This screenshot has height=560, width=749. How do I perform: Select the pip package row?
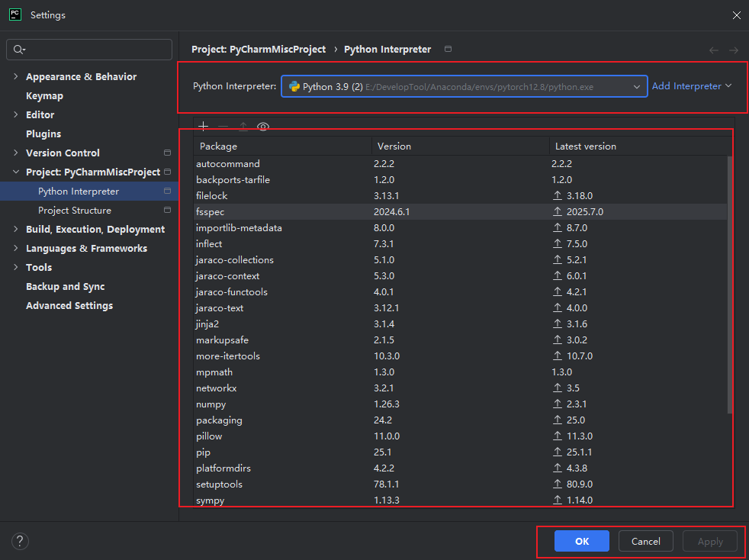click(x=461, y=452)
